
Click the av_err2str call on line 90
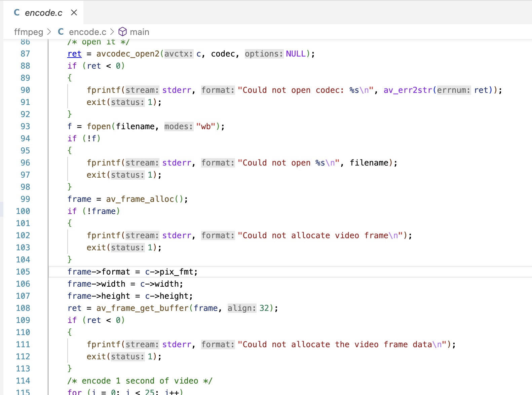click(408, 90)
